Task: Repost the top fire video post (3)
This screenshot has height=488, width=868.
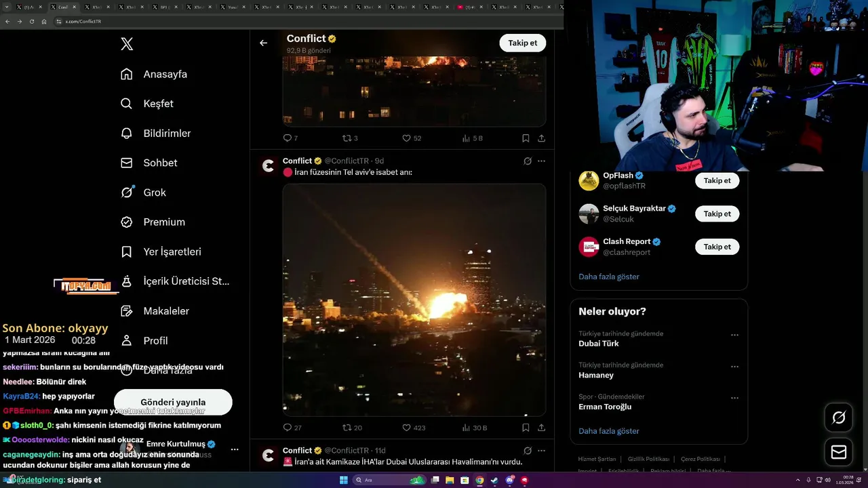Action: [x=350, y=138]
